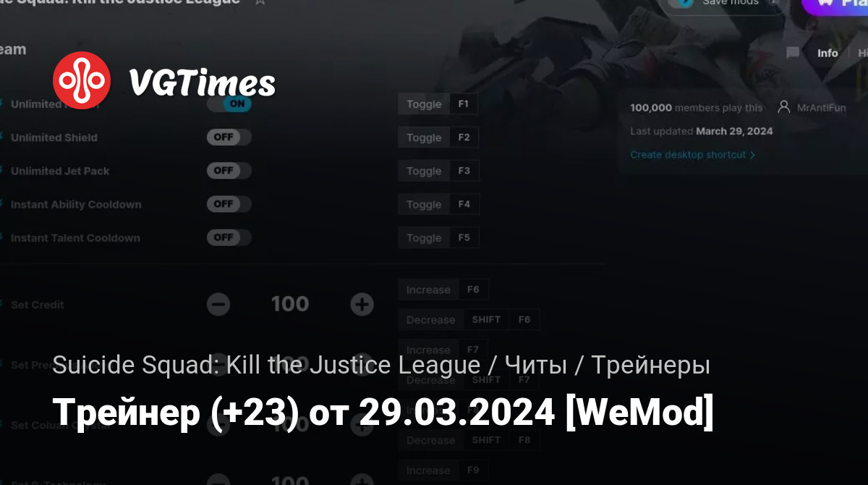Click the Toggle F1 hotkey button
Viewport: 868px width, 485px height.
tap(438, 104)
